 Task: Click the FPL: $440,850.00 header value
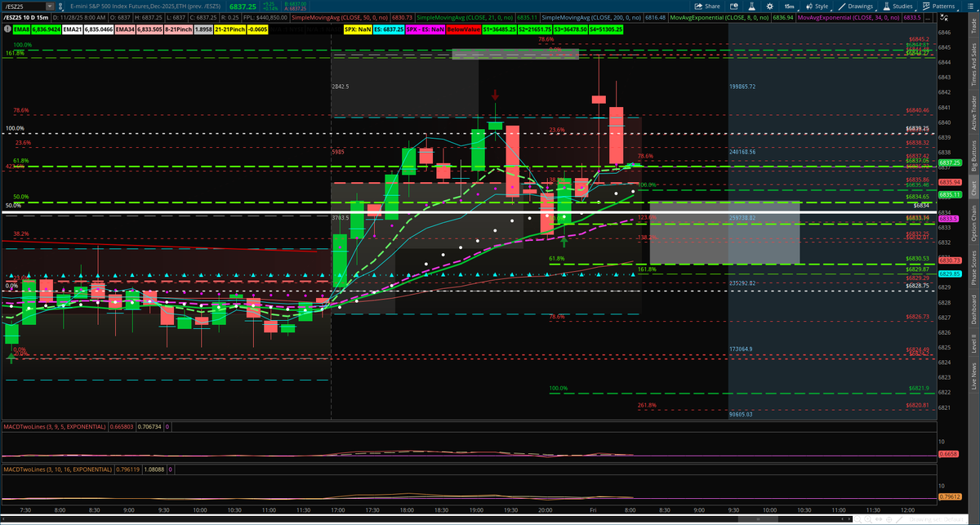click(x=265, y=17)
